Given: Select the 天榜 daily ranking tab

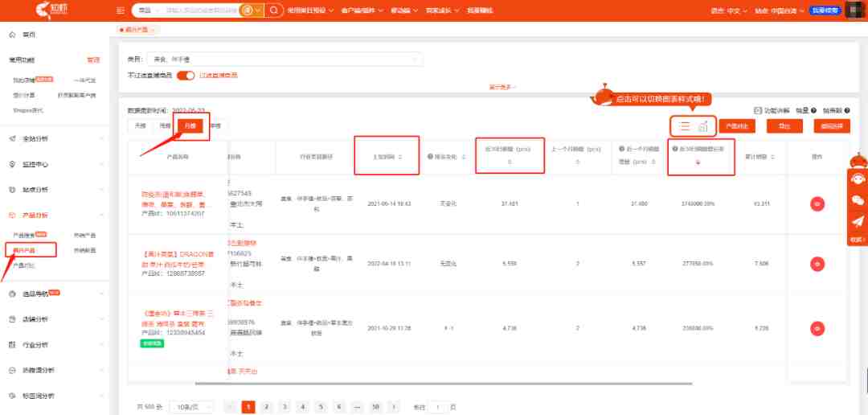Looking at the screenshot, I should point(140,125).
